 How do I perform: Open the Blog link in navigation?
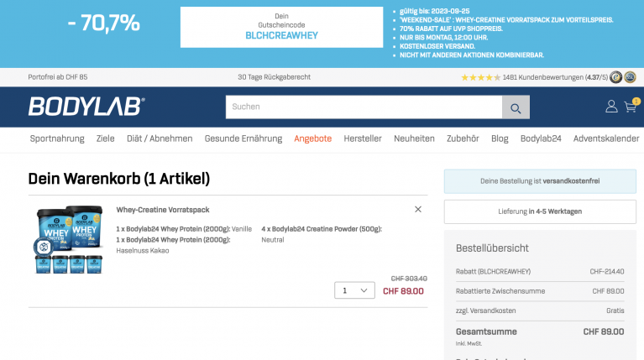point(500,138)
